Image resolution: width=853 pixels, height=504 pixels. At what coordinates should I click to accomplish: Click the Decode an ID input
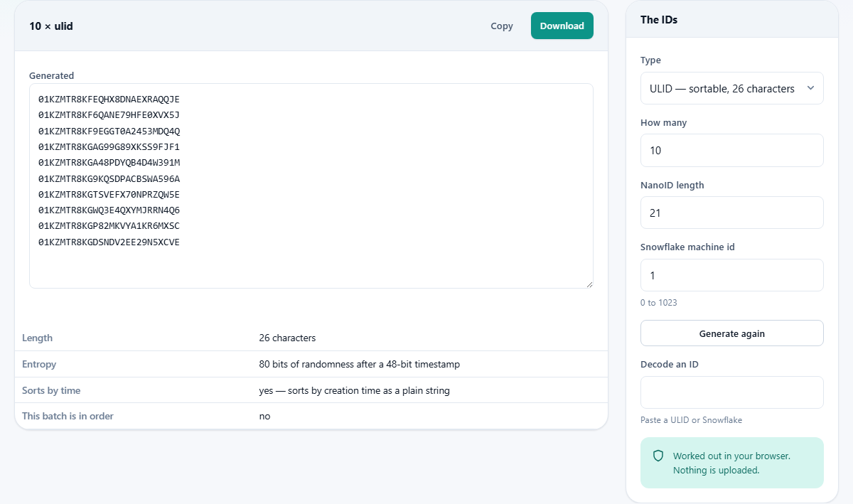[x=731, y=392]
